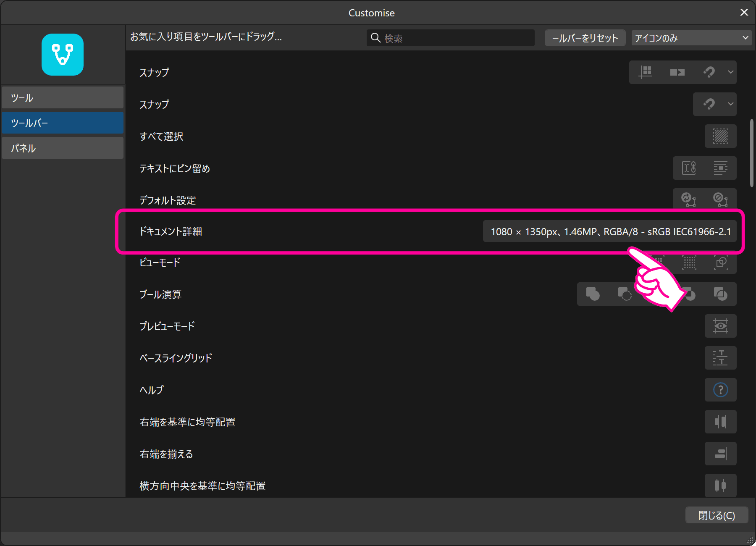Click the move by whole pixels icon

(x=677, y=72)
